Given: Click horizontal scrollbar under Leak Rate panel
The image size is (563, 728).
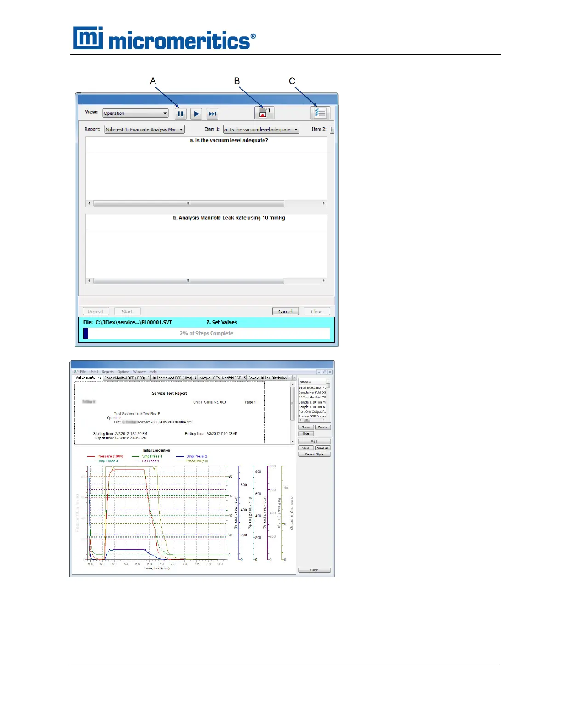Looking at the screenshot, I should tap(206, 281).
